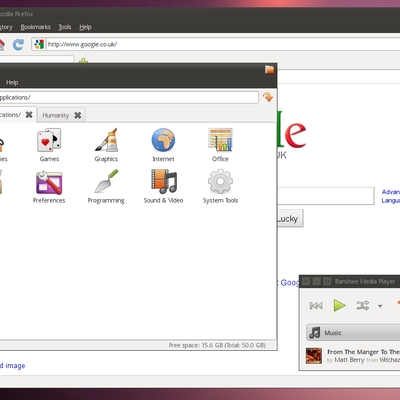Open the System Tools gear icon

(220, 181)
